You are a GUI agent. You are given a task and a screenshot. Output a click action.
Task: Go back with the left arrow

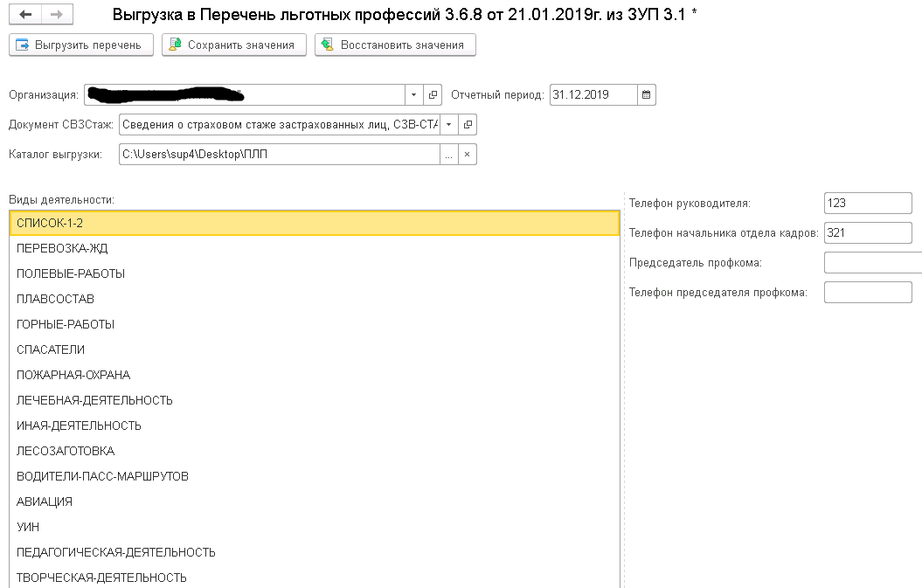tap(25, 15)
